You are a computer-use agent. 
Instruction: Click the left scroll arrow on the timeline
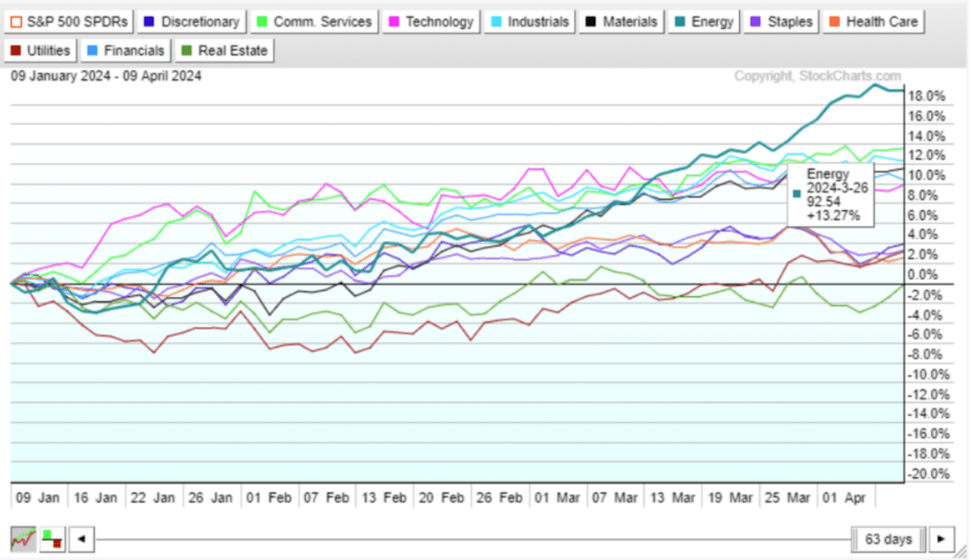click(x=81, y=537)
